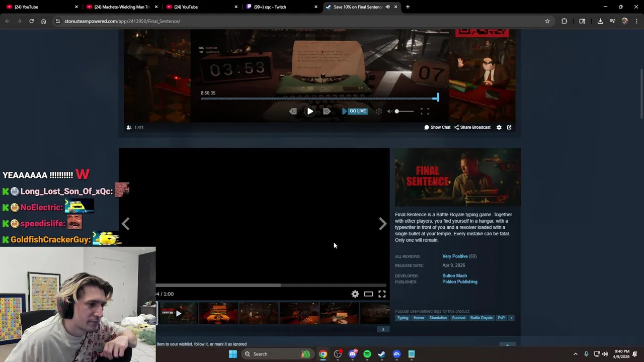Open the page vertical scrollbar

coord(641,94)
